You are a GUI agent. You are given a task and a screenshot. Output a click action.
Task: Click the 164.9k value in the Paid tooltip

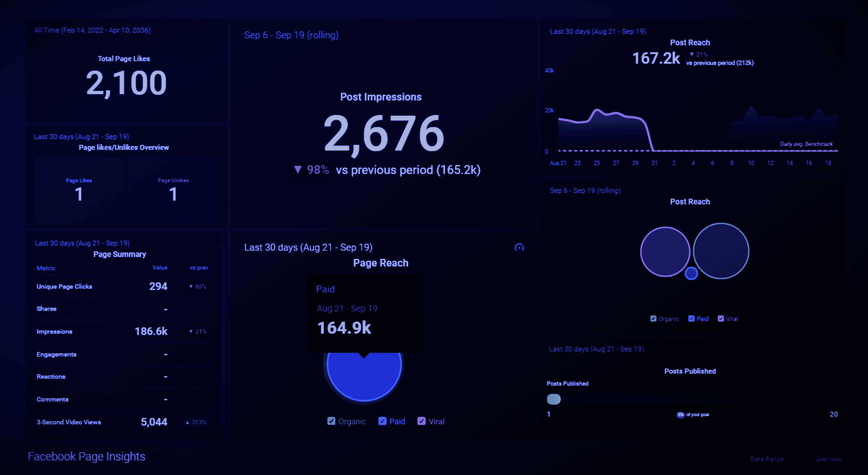pyautogui.click(x=344, y=328)
